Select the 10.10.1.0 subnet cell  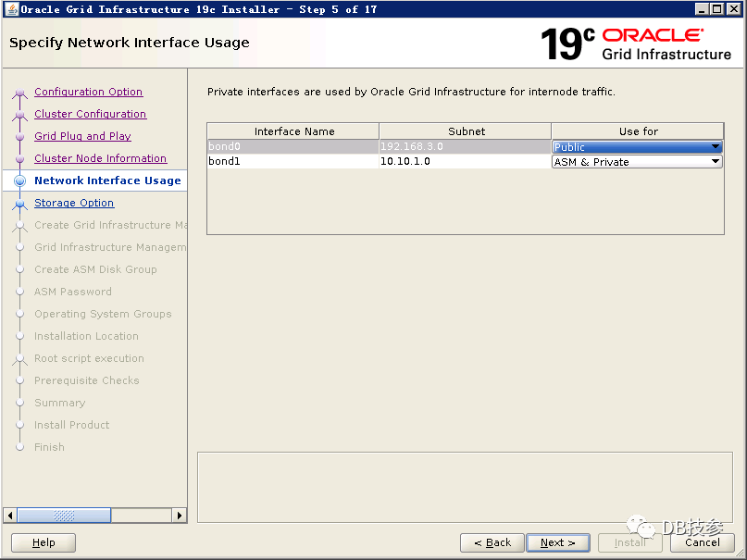[465, 161]
